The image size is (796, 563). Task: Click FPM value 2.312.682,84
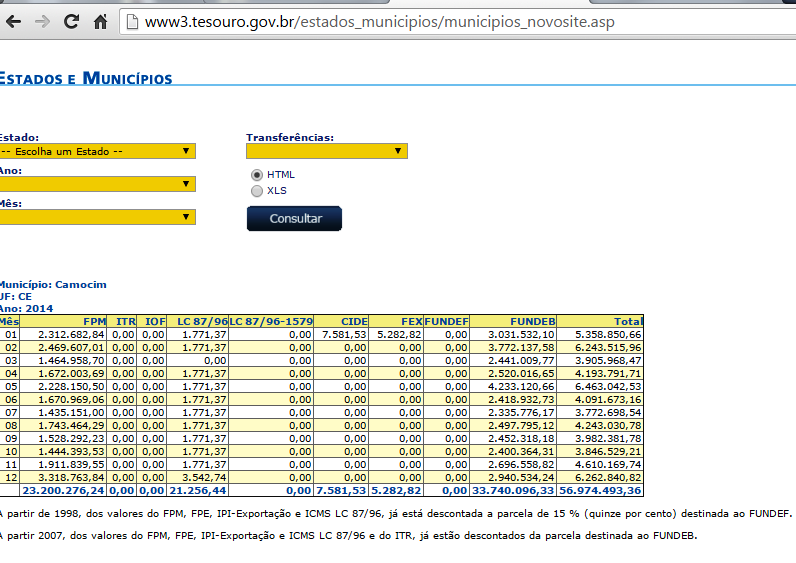[71, 335]
